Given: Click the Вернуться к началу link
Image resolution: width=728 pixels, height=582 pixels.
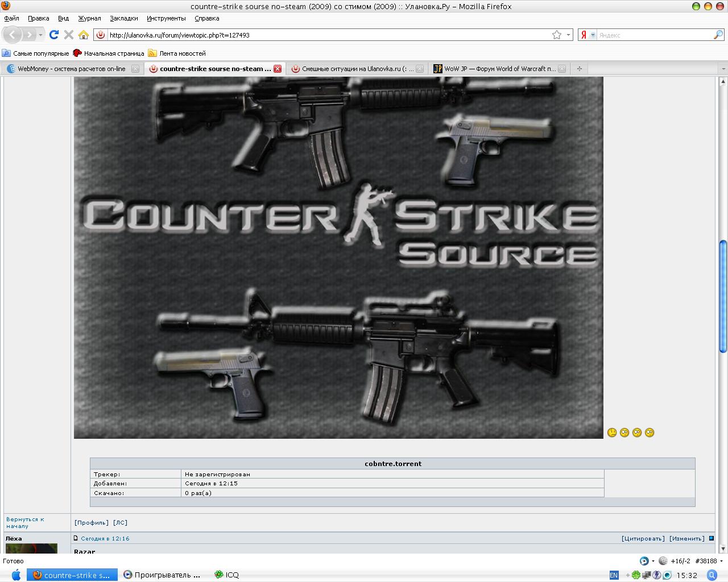Looking at the screenshot, I should coord(24,522).
